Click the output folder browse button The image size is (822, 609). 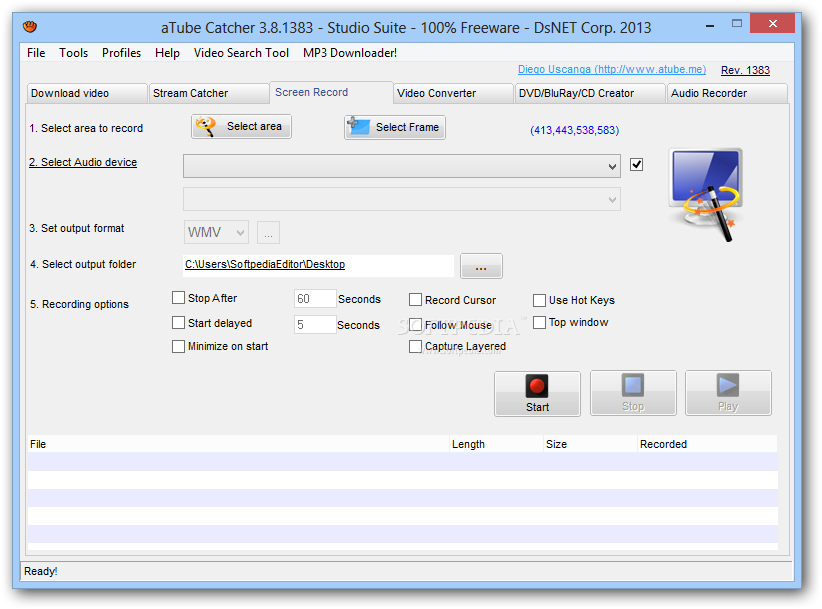pyautogui.click(x=481, y=266)
